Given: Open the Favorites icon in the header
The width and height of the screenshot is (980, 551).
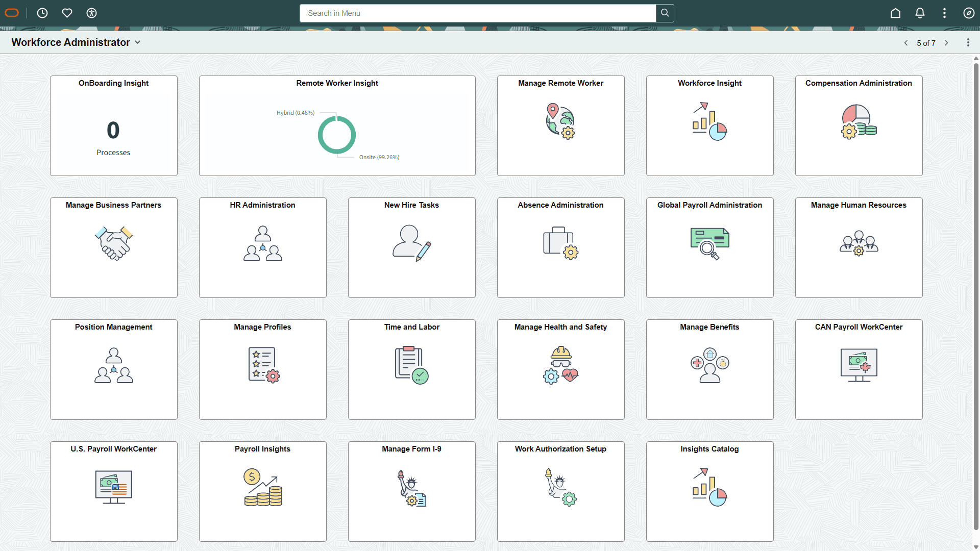Looking at the screenshot, I should tap(67, 13).
